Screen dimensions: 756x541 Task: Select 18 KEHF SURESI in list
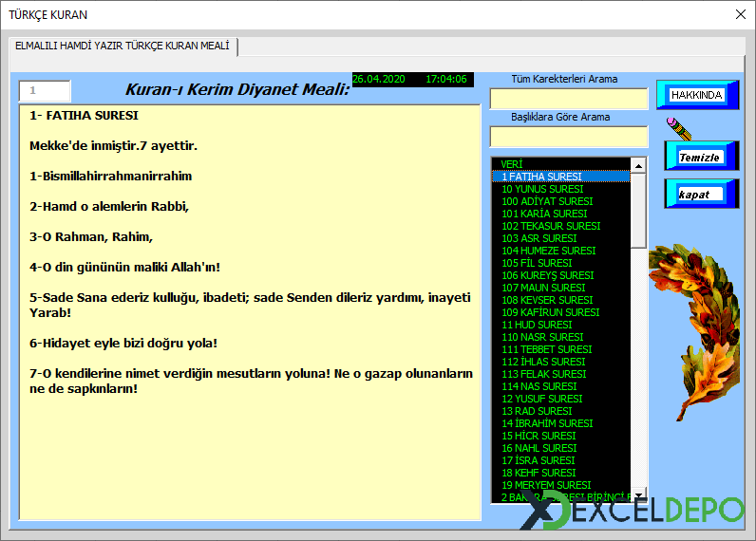tap(561, 473)
